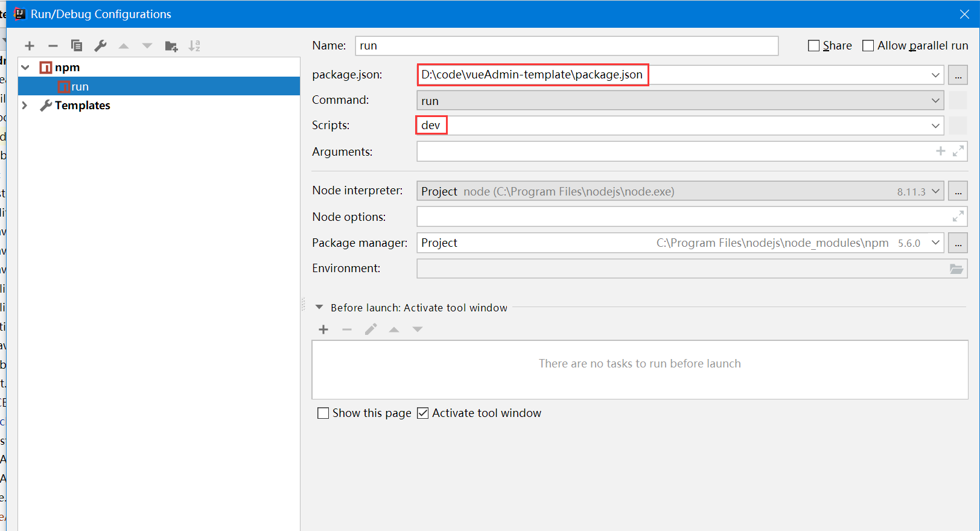Expand the Templates tree node
980x531 pixels.
point(25,106)
